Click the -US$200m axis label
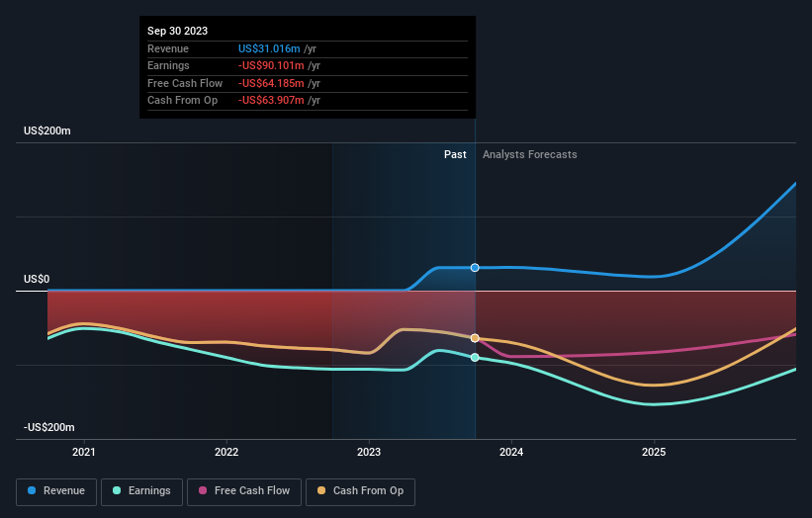812x518 pixels. click(x=49, y=427)
